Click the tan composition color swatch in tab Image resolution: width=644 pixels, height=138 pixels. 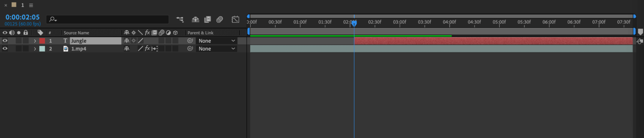point(14,5)
